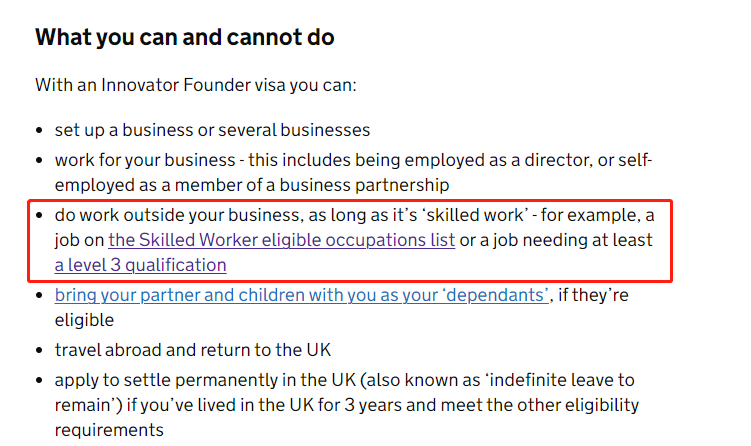
Task: Open the Skilled Worker eligible occupations list link
Action: [x=282, y=240]
